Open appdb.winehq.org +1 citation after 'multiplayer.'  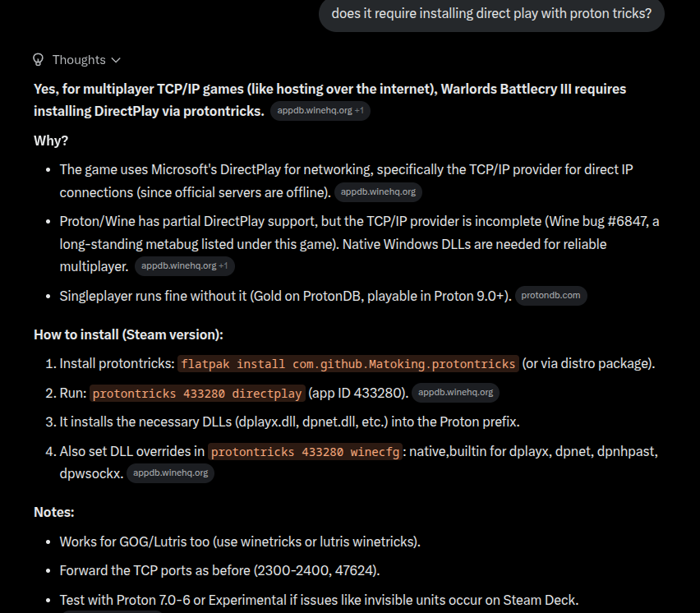pos(184,266)
